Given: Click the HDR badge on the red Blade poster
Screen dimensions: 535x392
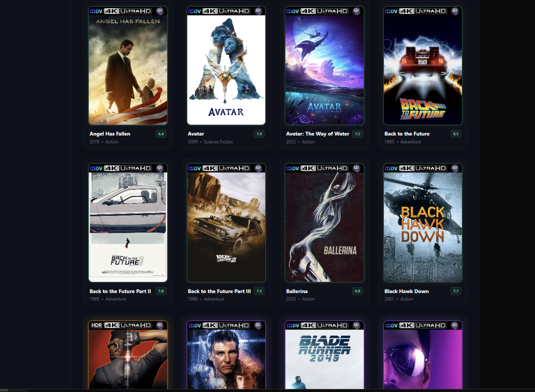Looking at the screenshot, I should click(97, 325).
